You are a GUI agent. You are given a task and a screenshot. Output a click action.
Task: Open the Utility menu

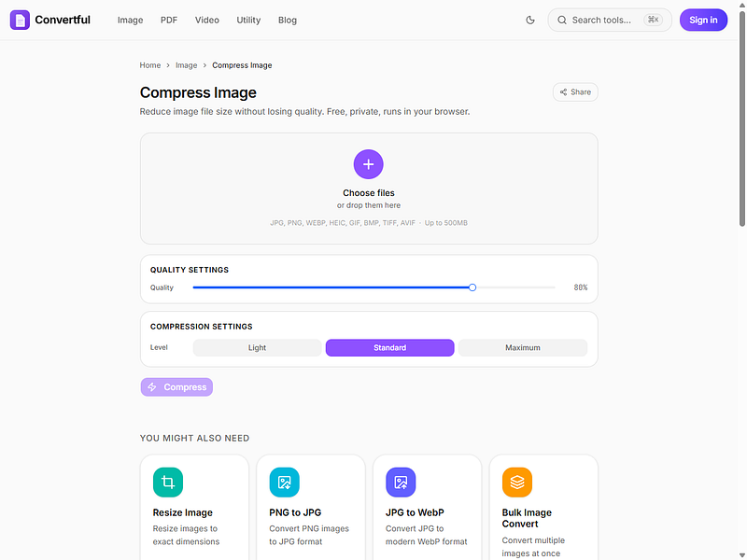click(248, 20)
